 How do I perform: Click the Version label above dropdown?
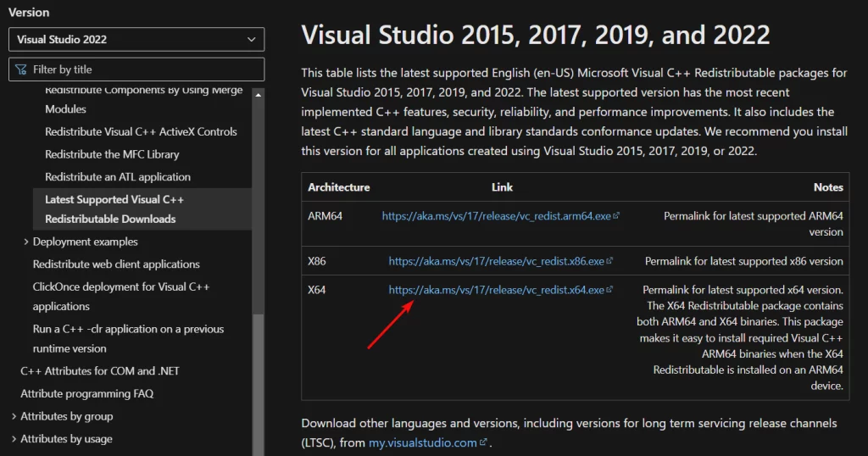29,12
